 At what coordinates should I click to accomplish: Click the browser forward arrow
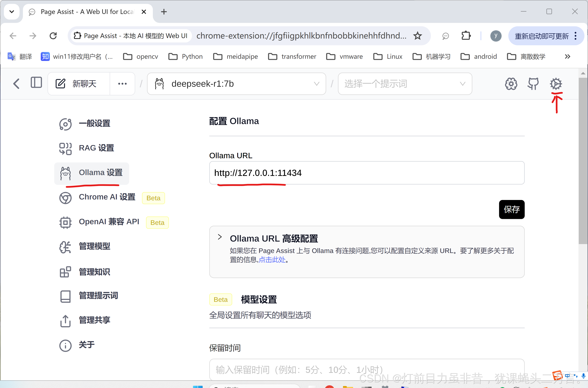[x=33, y=36]
